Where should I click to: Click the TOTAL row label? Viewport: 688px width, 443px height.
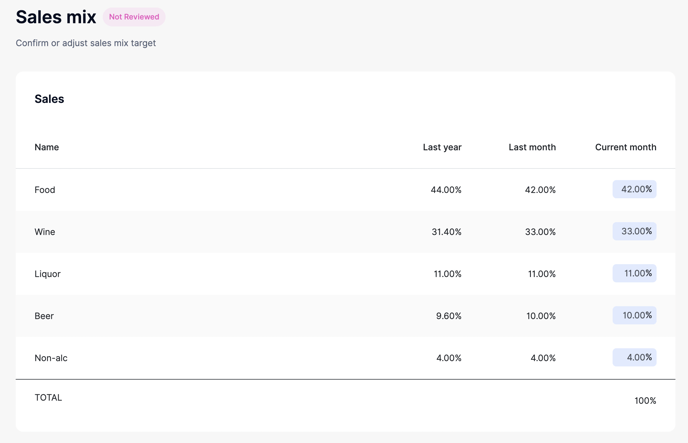click(x=48, y=398)
